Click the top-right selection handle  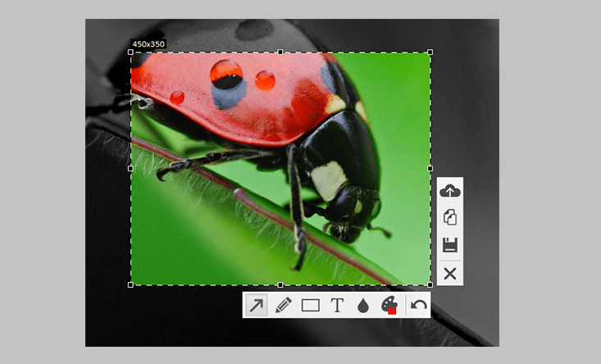click(x=430, y=52)
